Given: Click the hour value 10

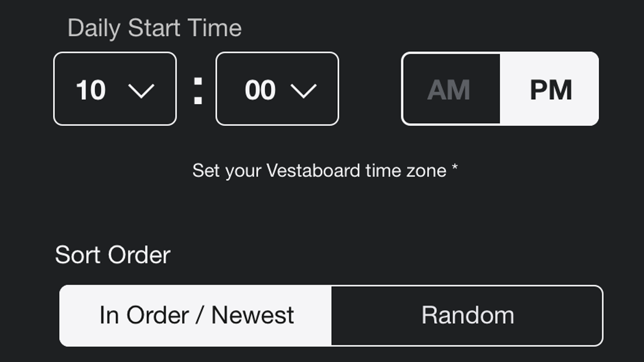Looking at the screenshot, I should (x=90, y=90).
